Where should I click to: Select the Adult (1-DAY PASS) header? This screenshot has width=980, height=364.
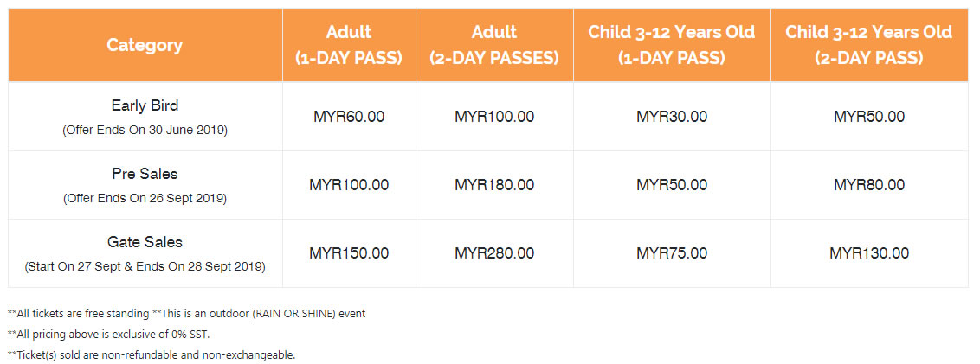[x=349, y=45]
